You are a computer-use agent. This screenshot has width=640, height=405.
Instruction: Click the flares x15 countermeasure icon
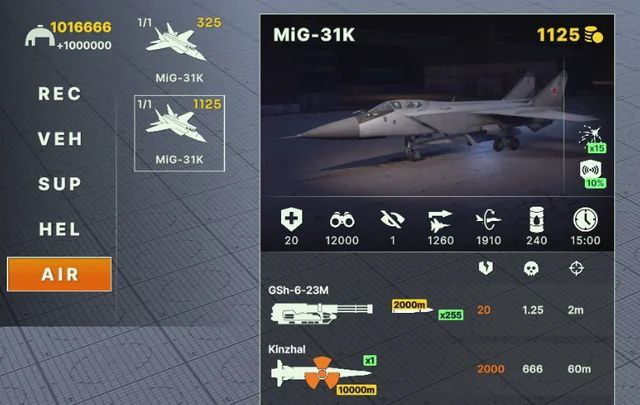(592, 139)
